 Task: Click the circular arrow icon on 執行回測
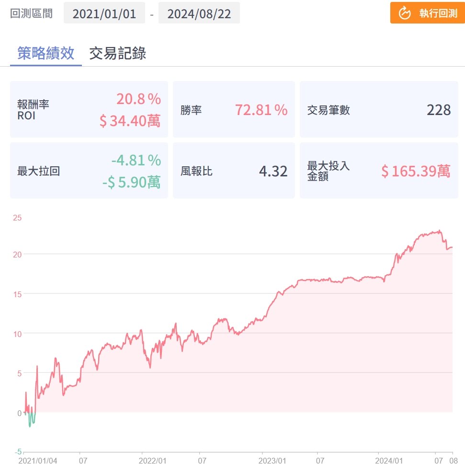click(x=405, y=13)
